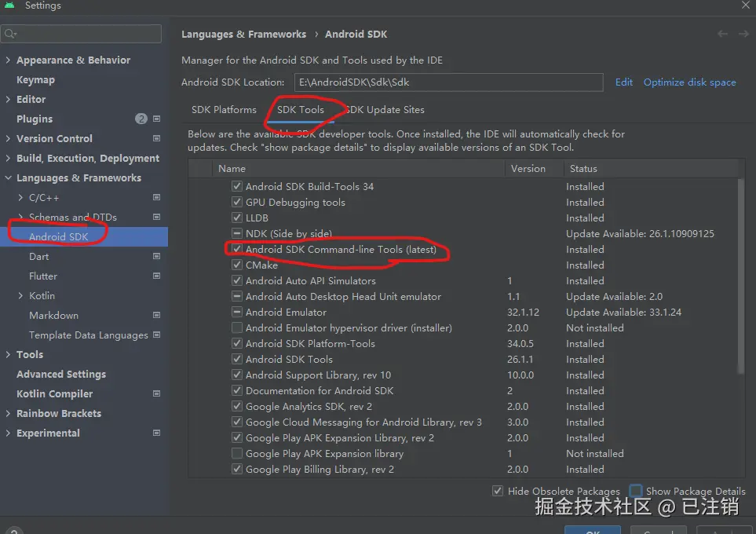Select the SDK Tools tab
The width and height of the screenshot is (756, 534).
[x=301, y=109]
